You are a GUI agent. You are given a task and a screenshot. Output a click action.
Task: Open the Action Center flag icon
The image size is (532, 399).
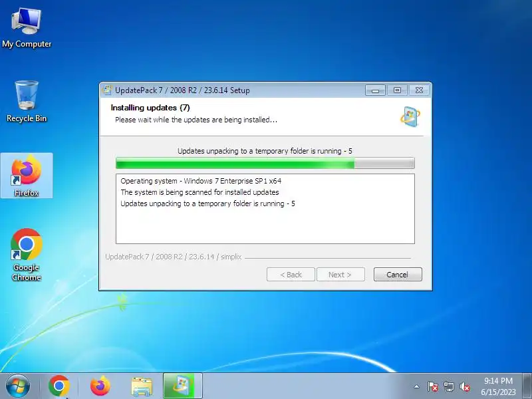pyautogui.click(x=433, y=386)
